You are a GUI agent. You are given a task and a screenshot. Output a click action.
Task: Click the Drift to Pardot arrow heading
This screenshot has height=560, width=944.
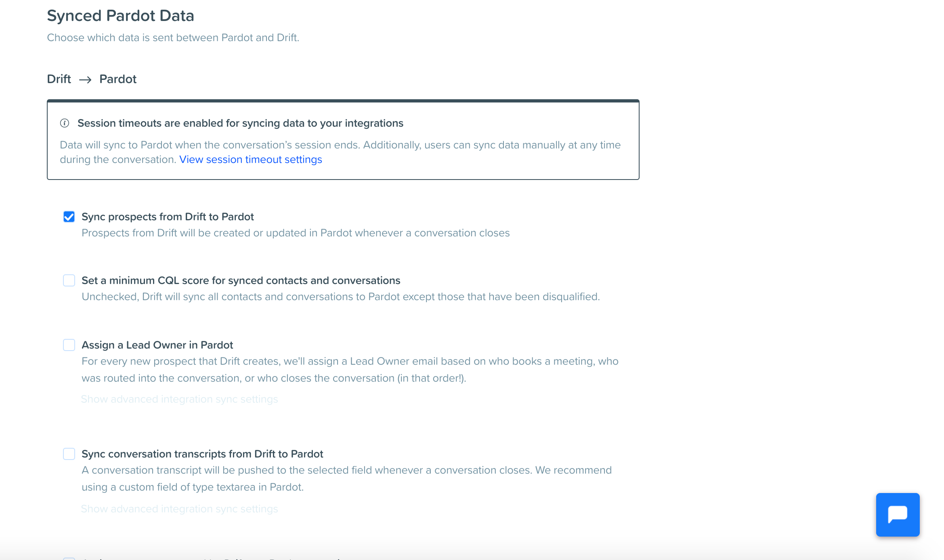point(92,79)
